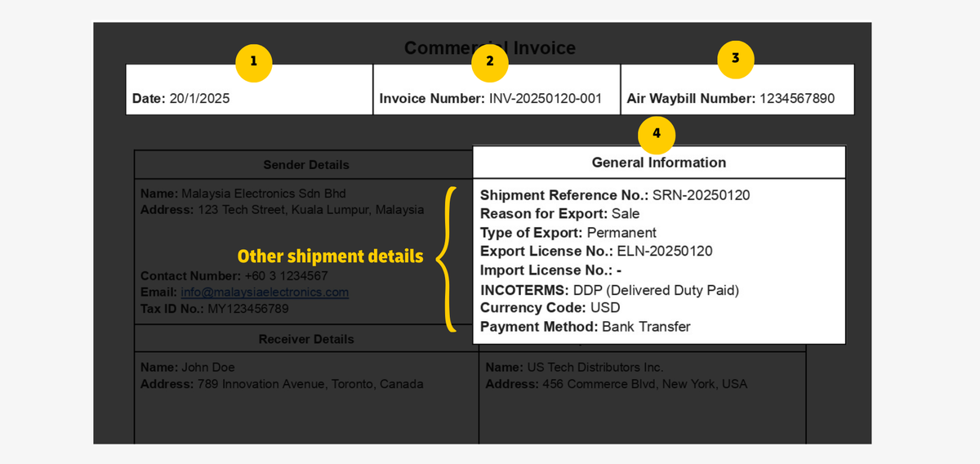Click the yellow circle marker numbered 1
Image resolution: width=980 pixels, height=464 pixels.
point(253,61)
